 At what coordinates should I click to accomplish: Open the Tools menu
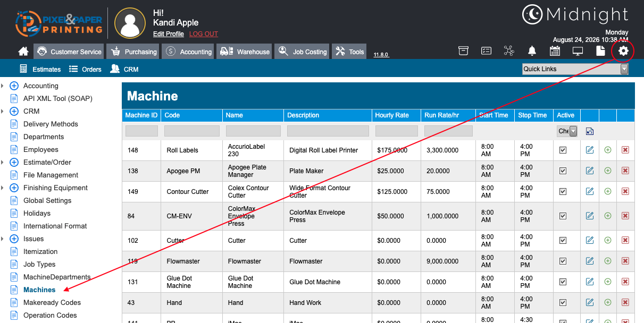click(349, 52)
